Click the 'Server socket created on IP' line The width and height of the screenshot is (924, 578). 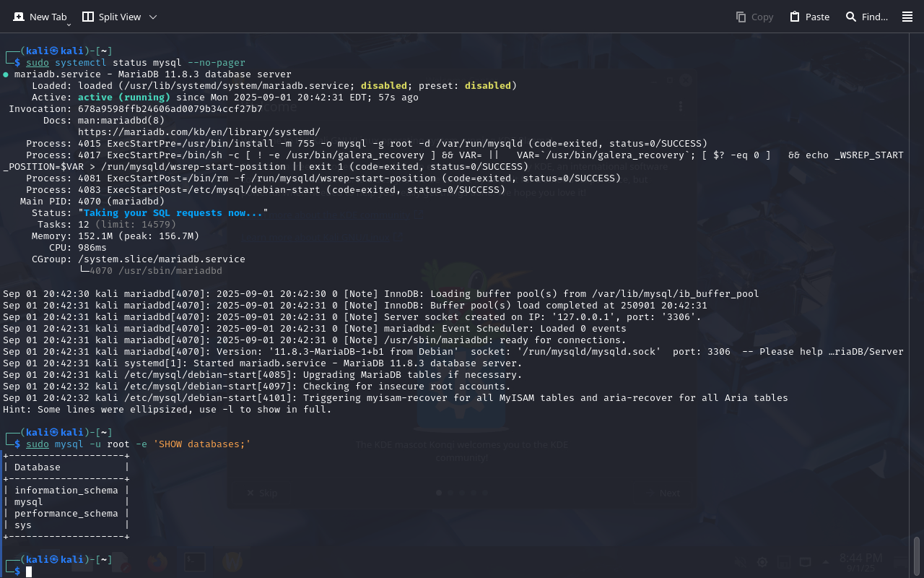click(x=352, y=316)
